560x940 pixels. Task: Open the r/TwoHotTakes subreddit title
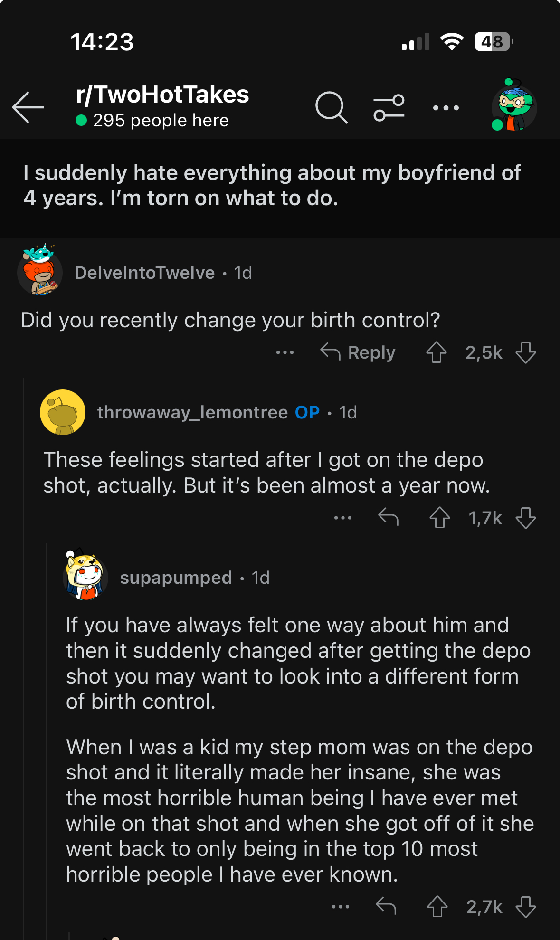162,95
